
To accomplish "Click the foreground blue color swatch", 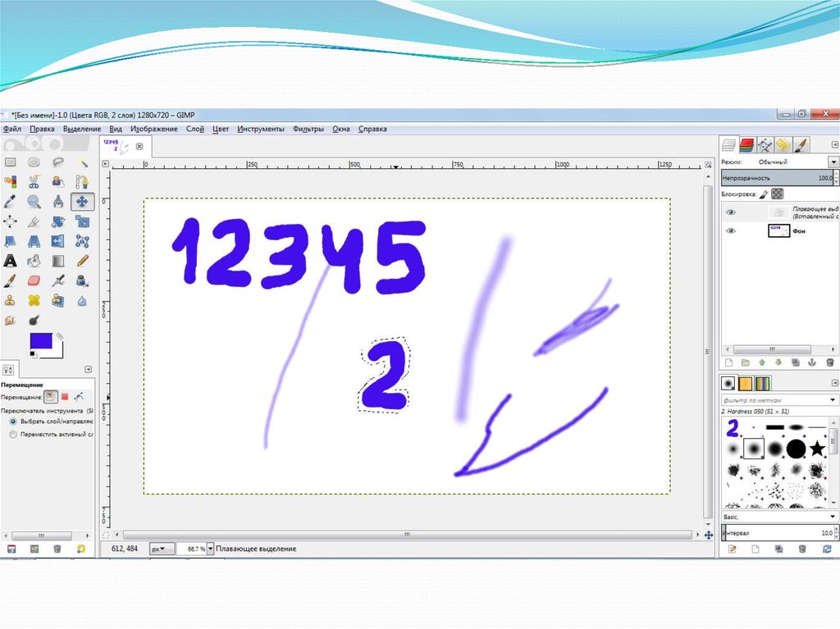I will [41, 341].
